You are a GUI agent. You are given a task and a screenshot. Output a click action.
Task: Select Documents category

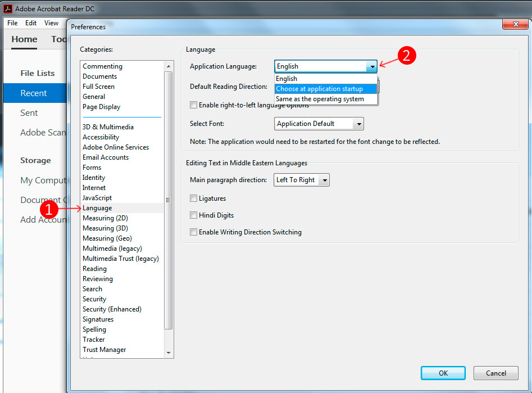100,76
